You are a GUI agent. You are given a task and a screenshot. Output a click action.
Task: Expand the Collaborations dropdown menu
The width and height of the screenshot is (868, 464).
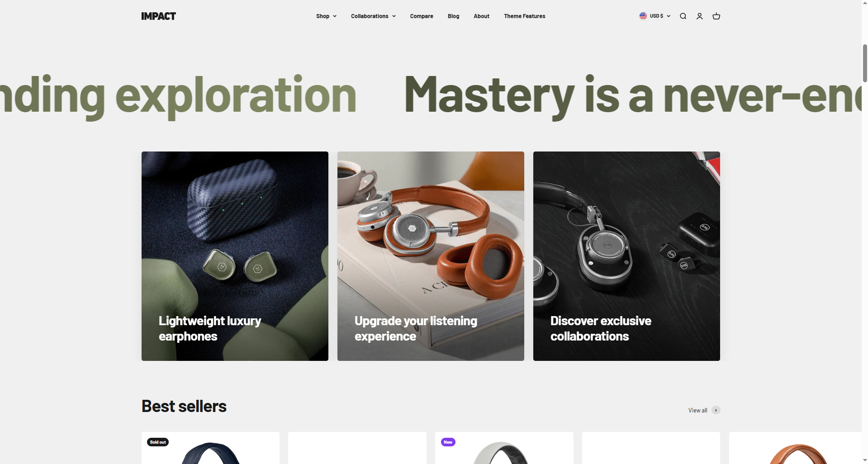coord(373,16)
